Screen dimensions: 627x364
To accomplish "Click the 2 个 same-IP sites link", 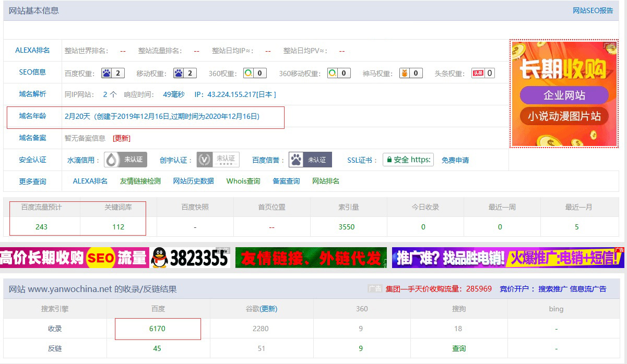I will (110, 94).
